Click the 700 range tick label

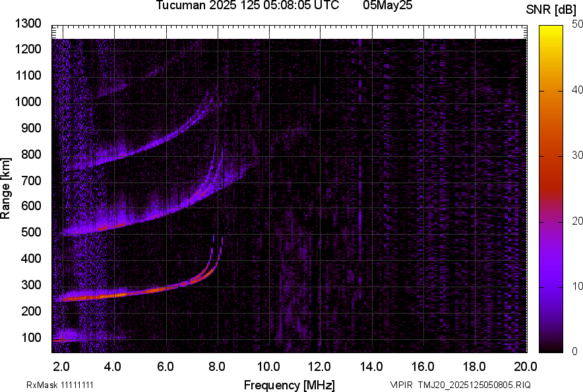31,181
